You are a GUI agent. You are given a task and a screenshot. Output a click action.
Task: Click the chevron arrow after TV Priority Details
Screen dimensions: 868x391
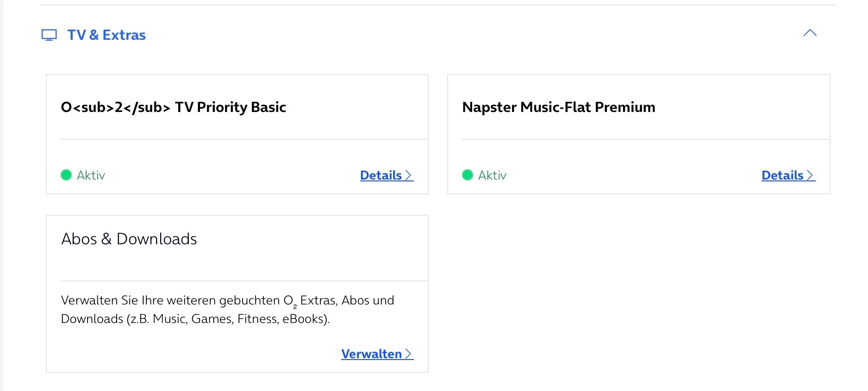(408, 175)
